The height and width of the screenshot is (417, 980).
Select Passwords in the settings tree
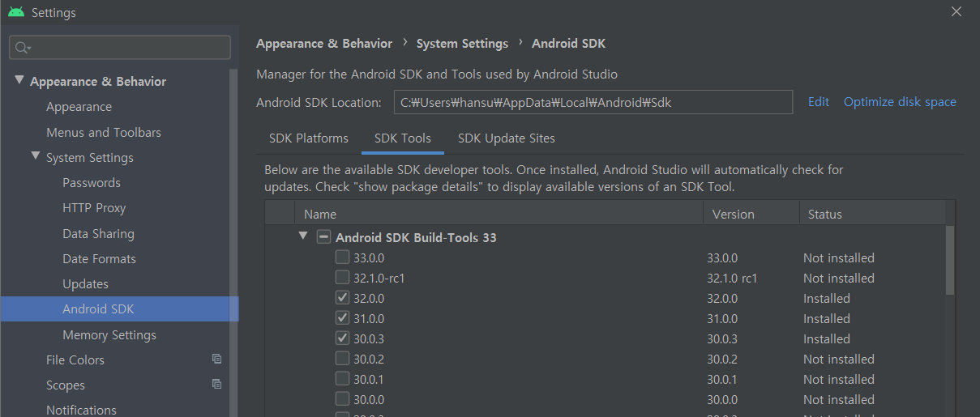92,183
